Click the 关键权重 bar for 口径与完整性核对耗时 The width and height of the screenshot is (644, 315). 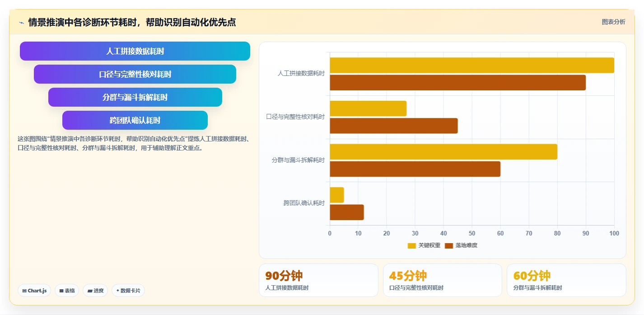(x=368, y=108)
